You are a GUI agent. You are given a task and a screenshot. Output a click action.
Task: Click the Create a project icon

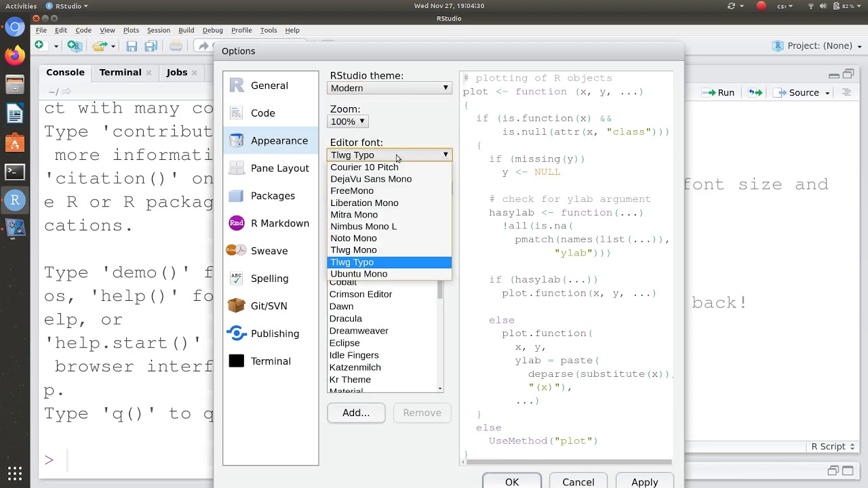click(x=75, y=45)
